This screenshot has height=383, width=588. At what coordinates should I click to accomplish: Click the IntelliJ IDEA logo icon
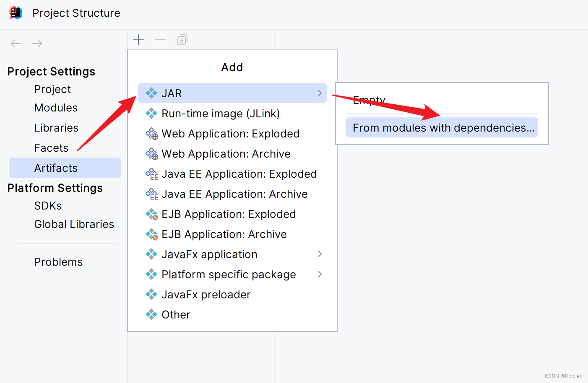[16, 13]
